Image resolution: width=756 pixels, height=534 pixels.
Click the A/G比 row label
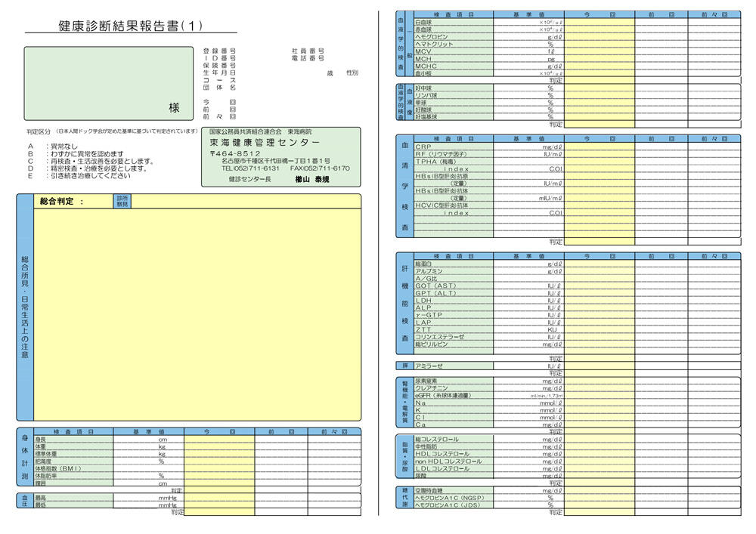point(426,278)
